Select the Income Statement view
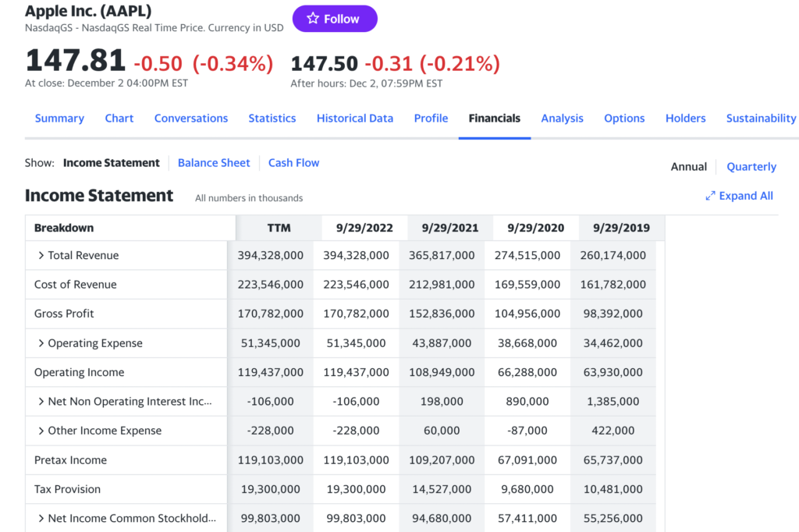 (111, 163)
